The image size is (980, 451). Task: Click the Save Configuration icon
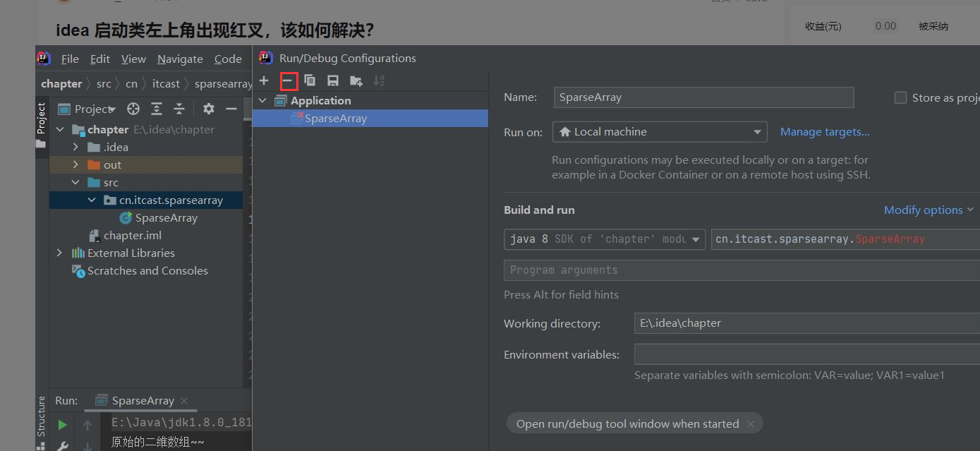(333, 81)
